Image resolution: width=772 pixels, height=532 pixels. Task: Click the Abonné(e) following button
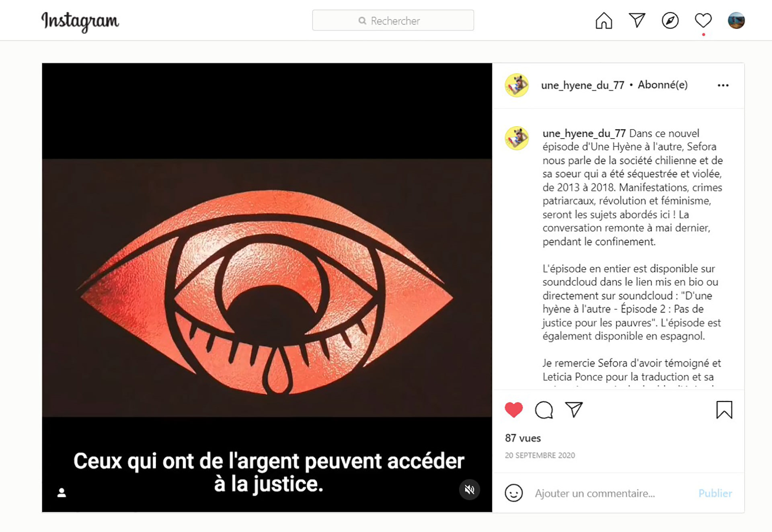(x=663, y=85)
